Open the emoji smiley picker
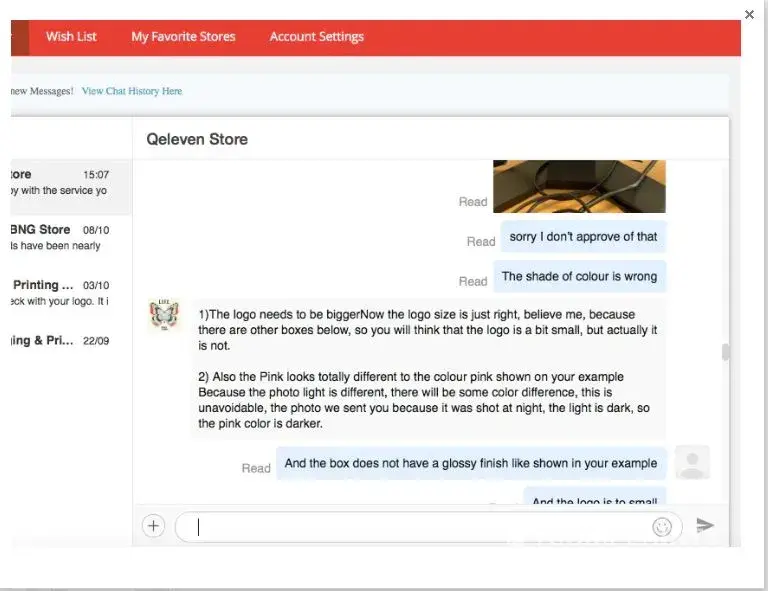768x591 pixels. click(x=662, y=526)
